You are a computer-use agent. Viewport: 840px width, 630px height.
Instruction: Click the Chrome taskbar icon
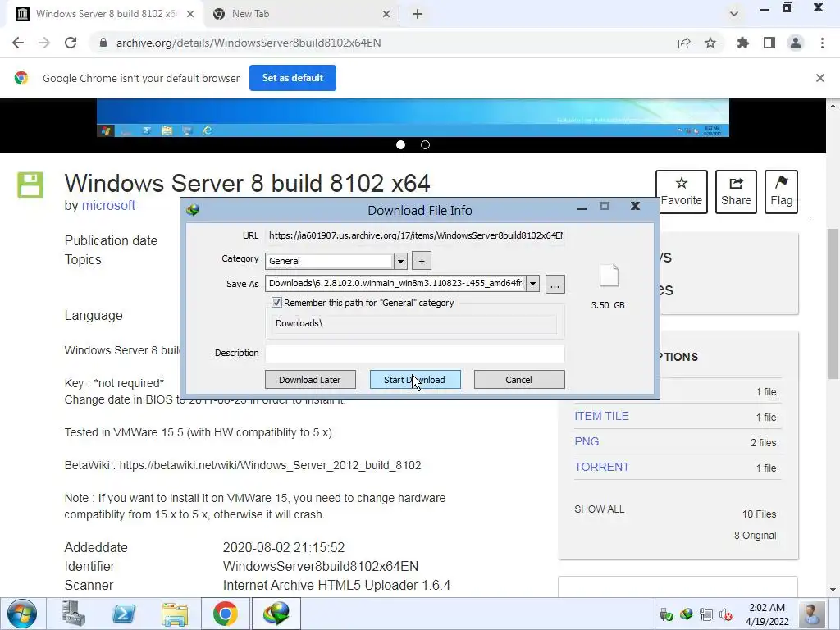(226, 614)
